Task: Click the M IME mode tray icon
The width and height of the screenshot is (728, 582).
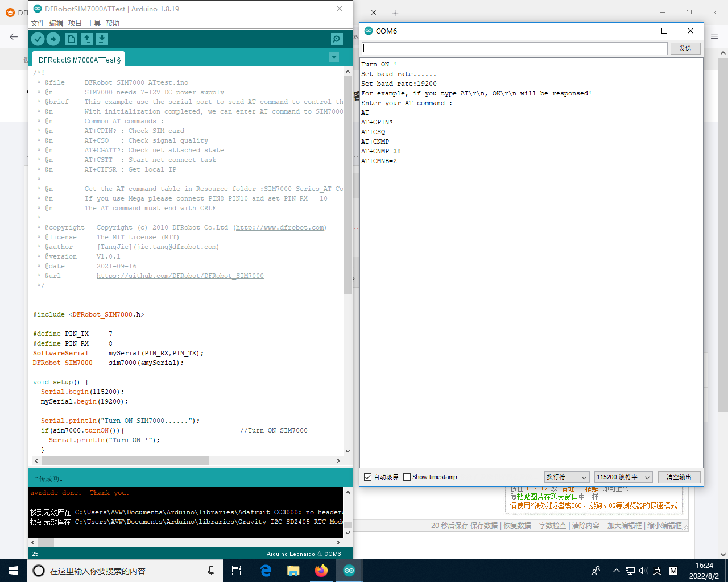Action: pyautogui.click(x=673, y=571)
